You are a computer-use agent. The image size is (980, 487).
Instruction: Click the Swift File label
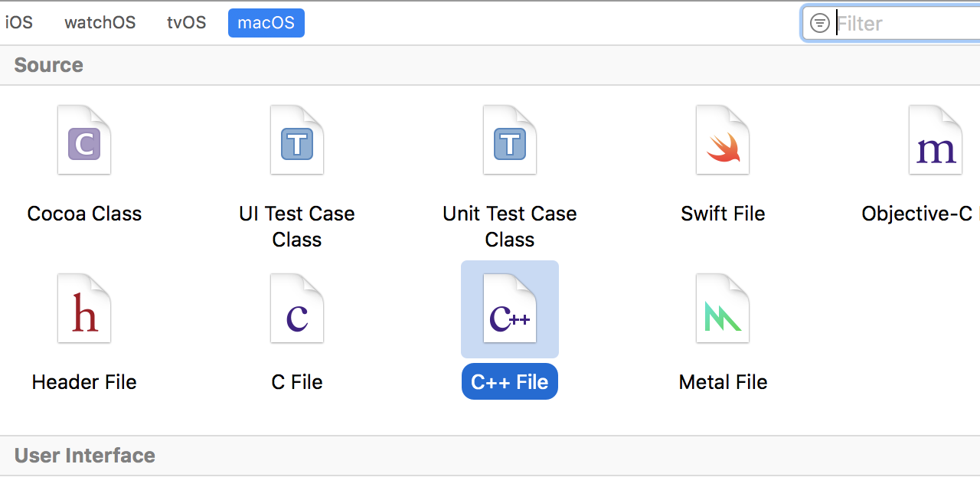pos(723,214)
